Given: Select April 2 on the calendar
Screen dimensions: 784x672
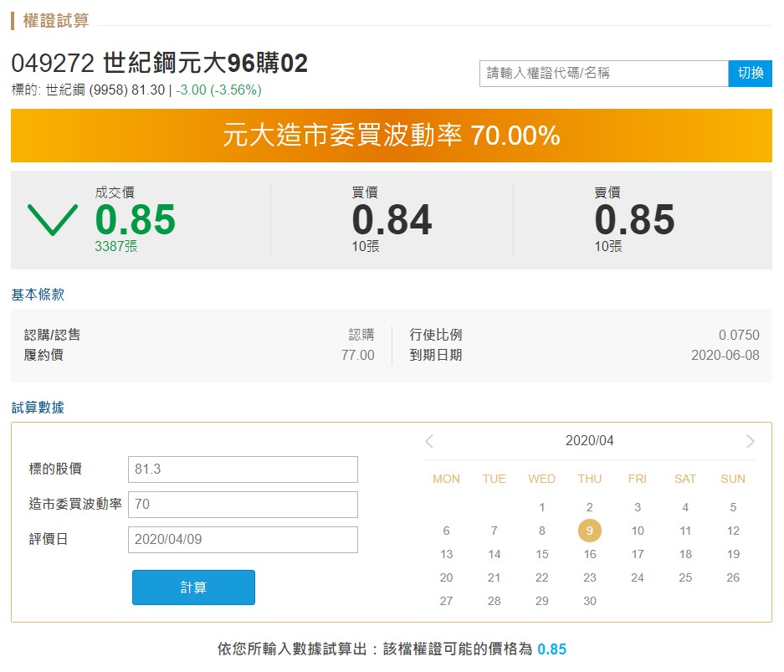Looking at the screenshot, I should [590, 507].
